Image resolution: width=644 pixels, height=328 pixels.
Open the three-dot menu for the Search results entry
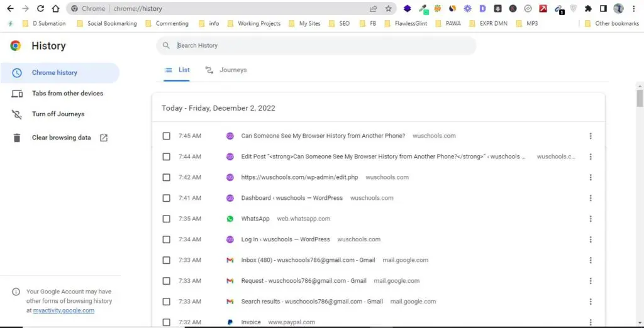591,302
